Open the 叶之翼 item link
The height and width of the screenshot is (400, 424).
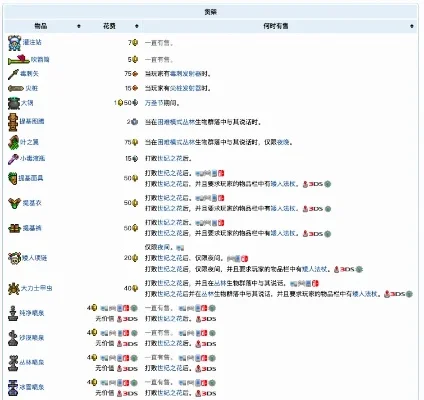29,142
